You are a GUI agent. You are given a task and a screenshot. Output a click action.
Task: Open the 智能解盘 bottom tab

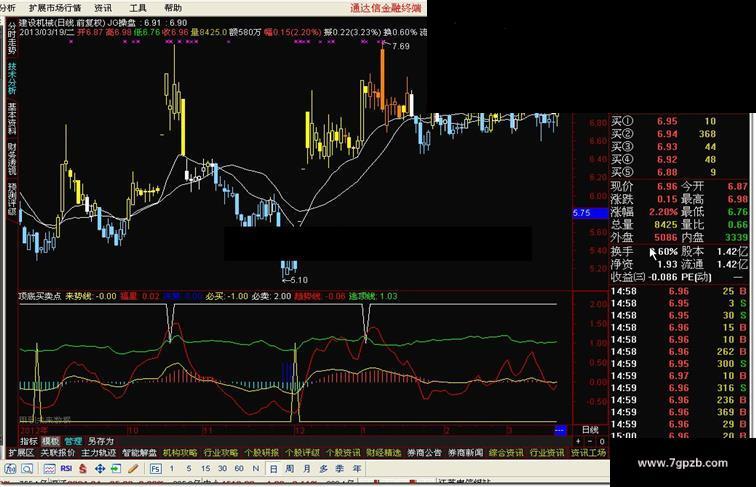click(x=139, y=453)
